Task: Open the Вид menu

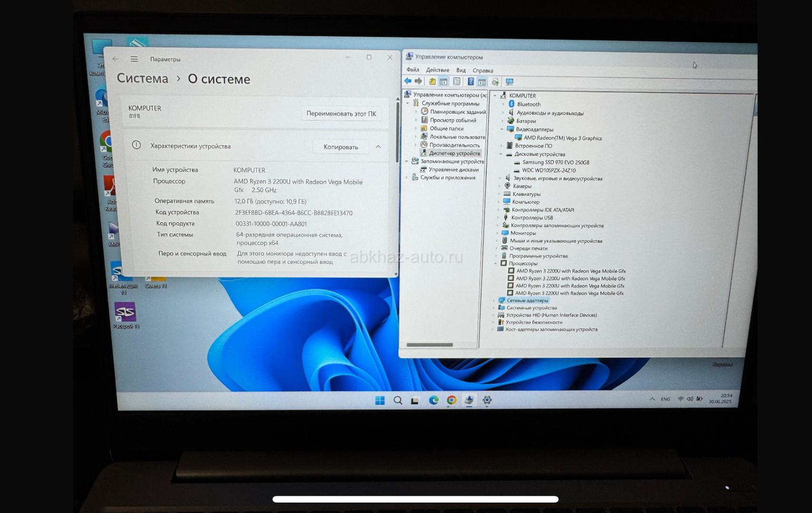Action: tap(461, 70)
